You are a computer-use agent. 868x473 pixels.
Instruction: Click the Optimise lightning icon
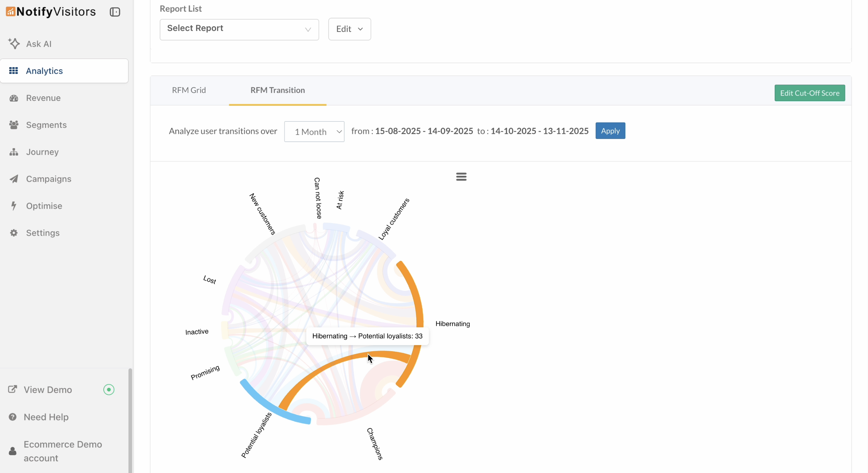point(14,206)
